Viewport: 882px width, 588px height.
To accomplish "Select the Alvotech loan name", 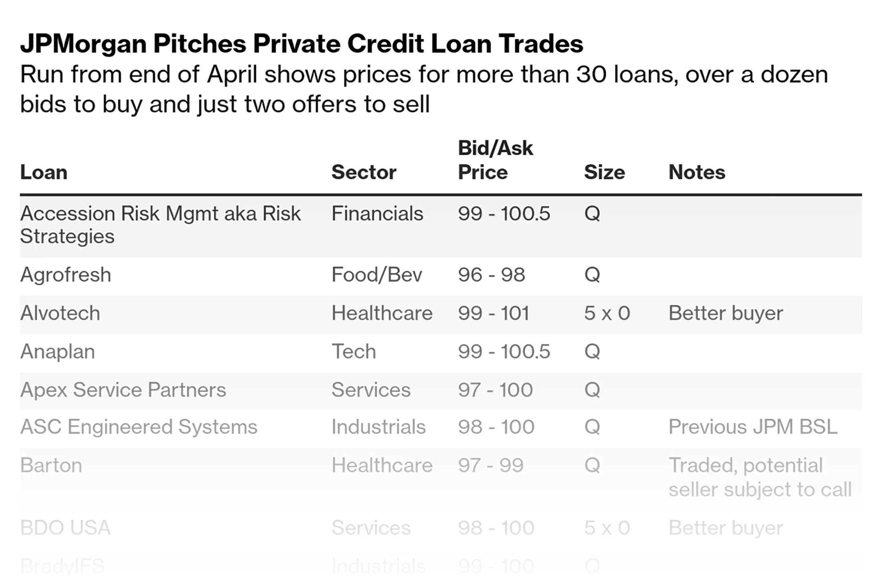I will (60, 313).
